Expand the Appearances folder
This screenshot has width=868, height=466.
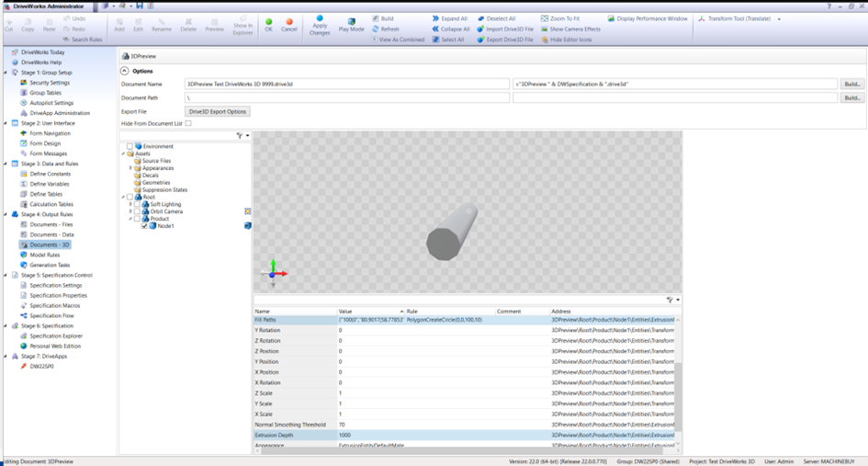pyautogui.click(x=130, y=168)
